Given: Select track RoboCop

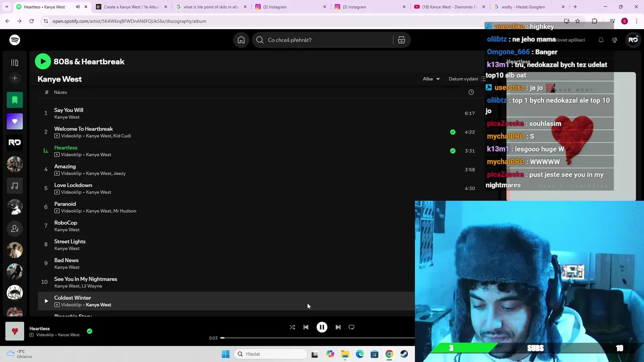Looking at the screenshot, I should pos(65,223).
